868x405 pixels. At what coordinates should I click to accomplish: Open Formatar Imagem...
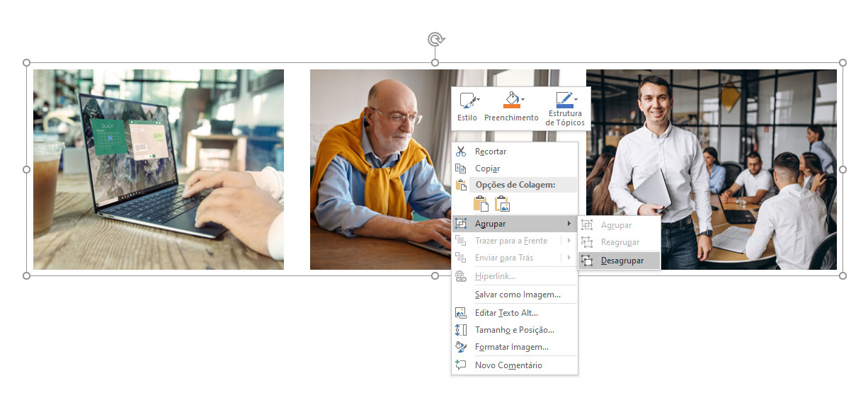click(x=515, y=347)
